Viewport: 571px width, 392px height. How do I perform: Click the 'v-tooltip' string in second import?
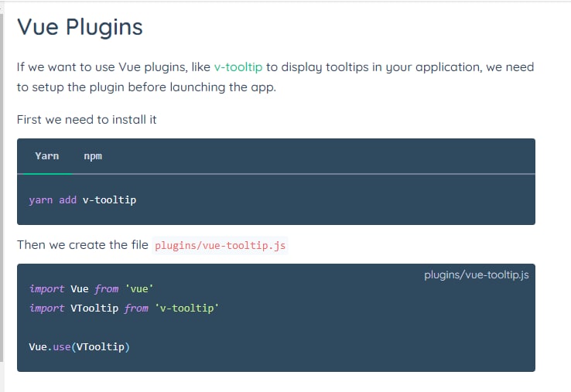point(187,308)
